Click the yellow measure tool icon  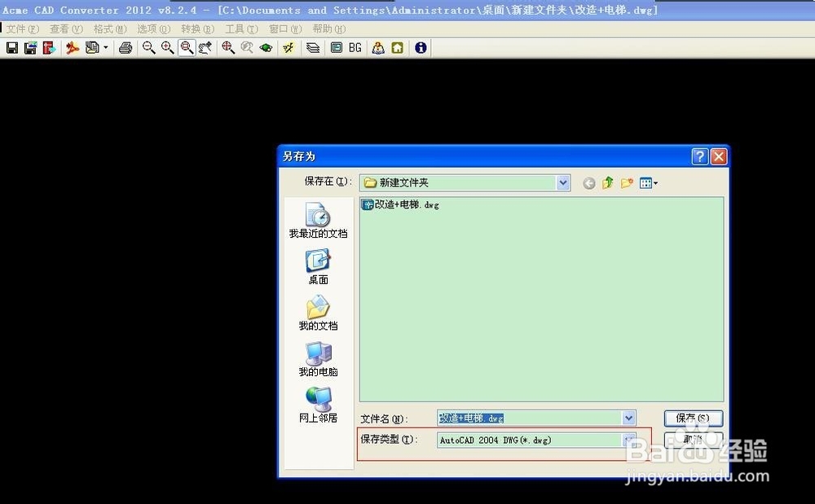tap(289, 48)
